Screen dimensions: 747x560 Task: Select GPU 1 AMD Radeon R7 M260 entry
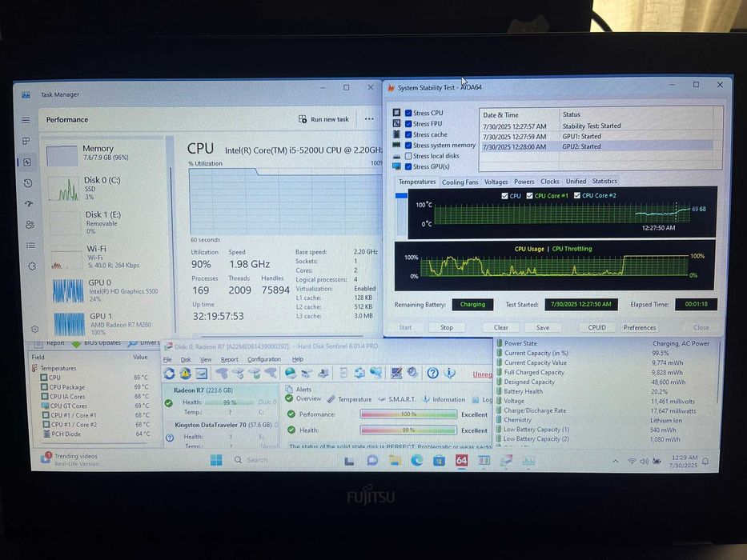(109, 323)
